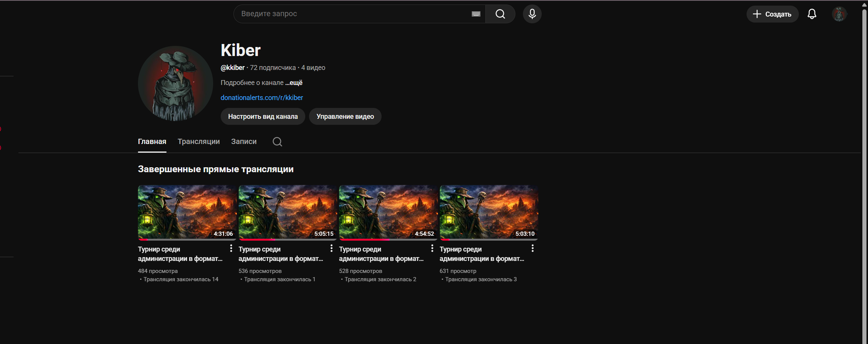
Task: Open the 5:03:10 stream thumbnail
Action: [489, 212]
